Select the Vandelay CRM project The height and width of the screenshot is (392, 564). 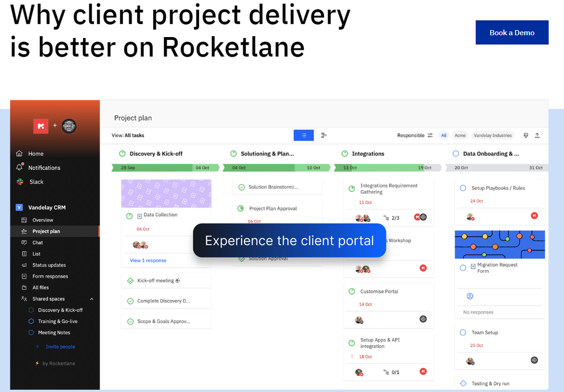(47, 207)
